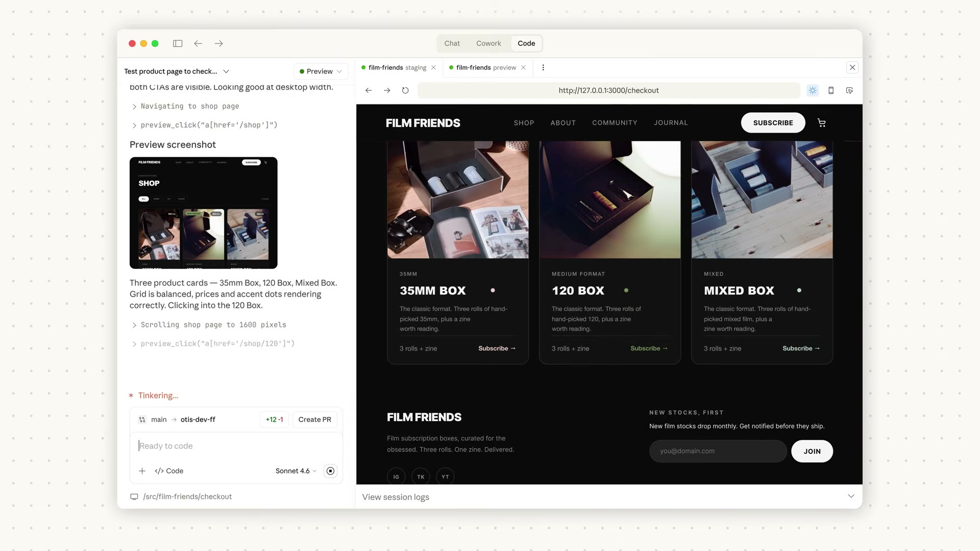Toggle light mode sun icon

tap(813, 90)
